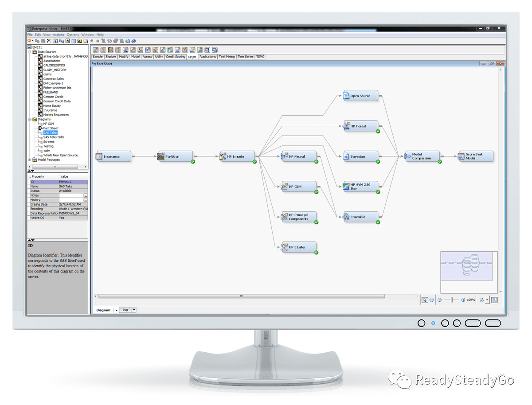Open the Time Series tab
The width and height of the screenshot is (532, 405).
[x=246, y=57]
